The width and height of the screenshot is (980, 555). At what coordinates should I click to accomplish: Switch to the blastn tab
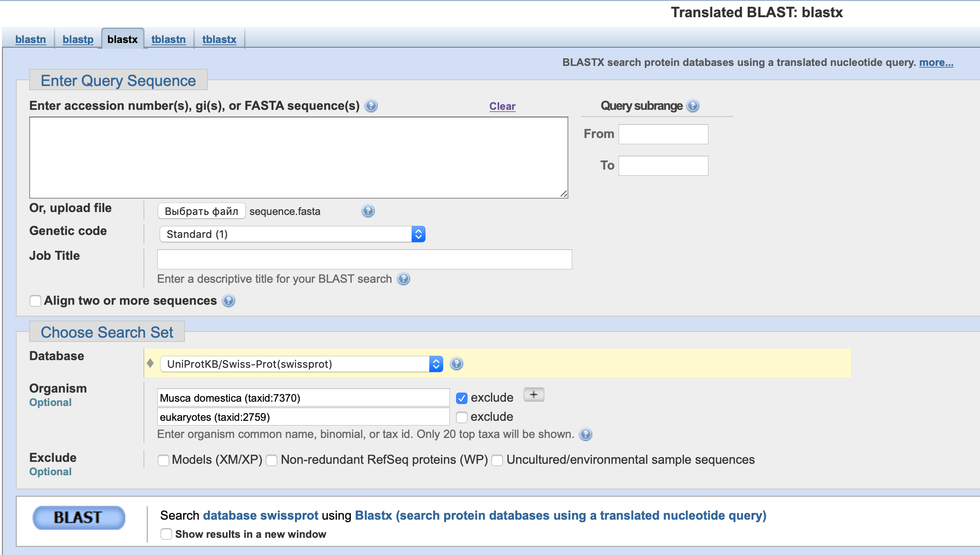pos(31,39)
